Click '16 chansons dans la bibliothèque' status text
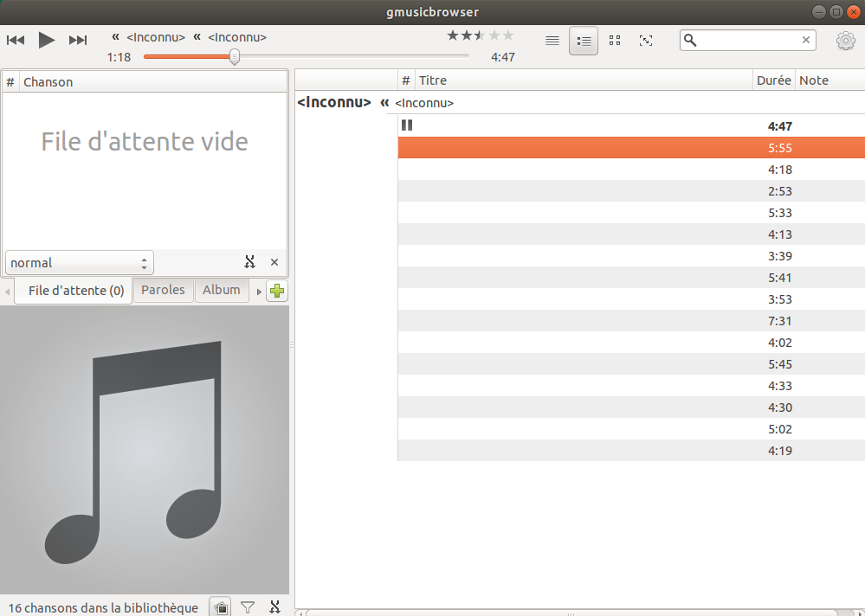Viewport: 865px width, 616px height. tap(103, 608)
